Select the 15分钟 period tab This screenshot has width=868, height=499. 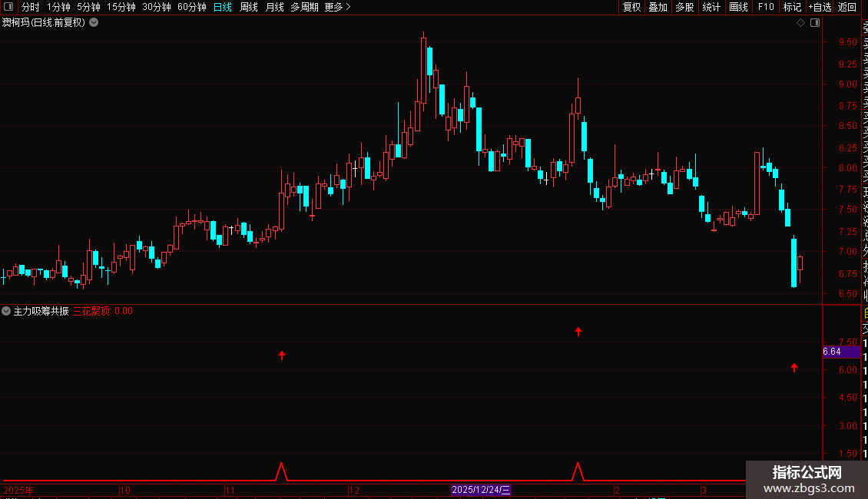pos(121,7)
